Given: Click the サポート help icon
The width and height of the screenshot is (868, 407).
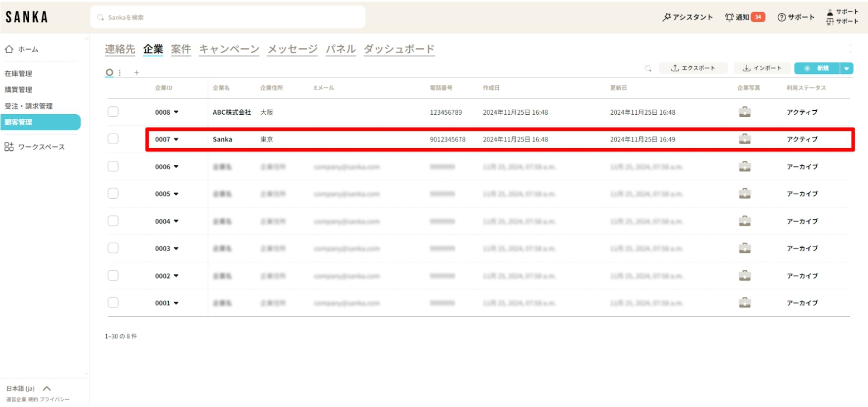Looking at the screenshot, I should coord(782,17).
